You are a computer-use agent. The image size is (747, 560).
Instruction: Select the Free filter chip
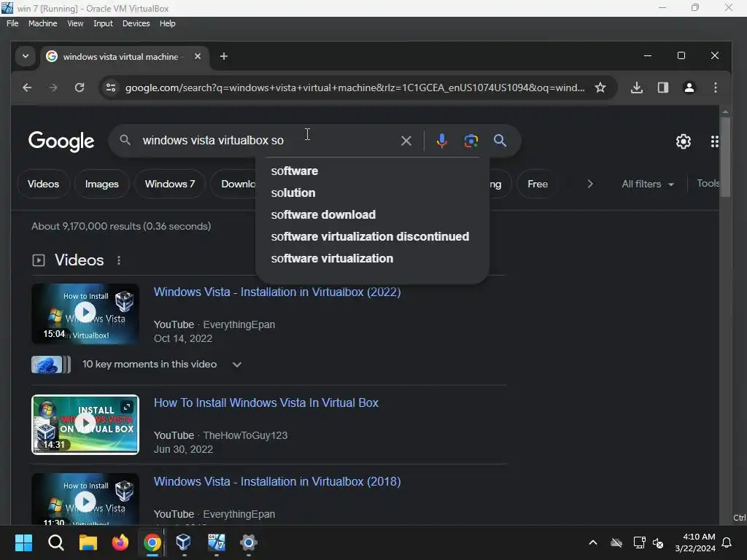(538, 184)
